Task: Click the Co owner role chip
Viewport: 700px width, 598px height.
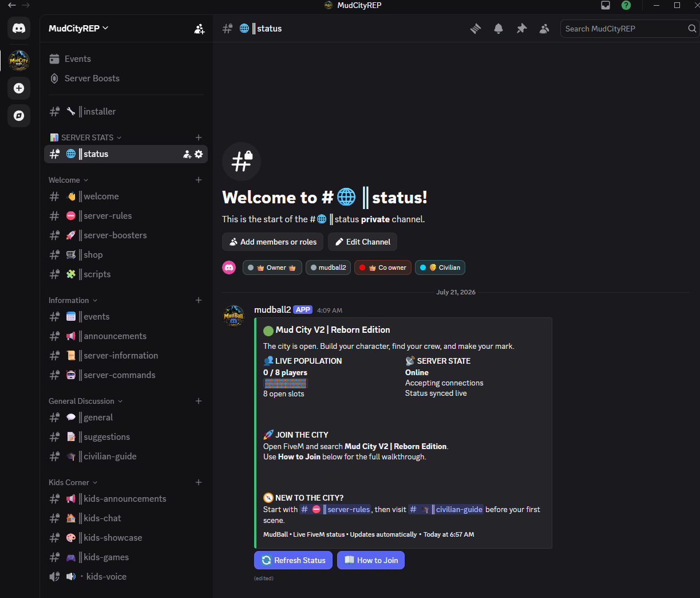Action: click(383, 267)
